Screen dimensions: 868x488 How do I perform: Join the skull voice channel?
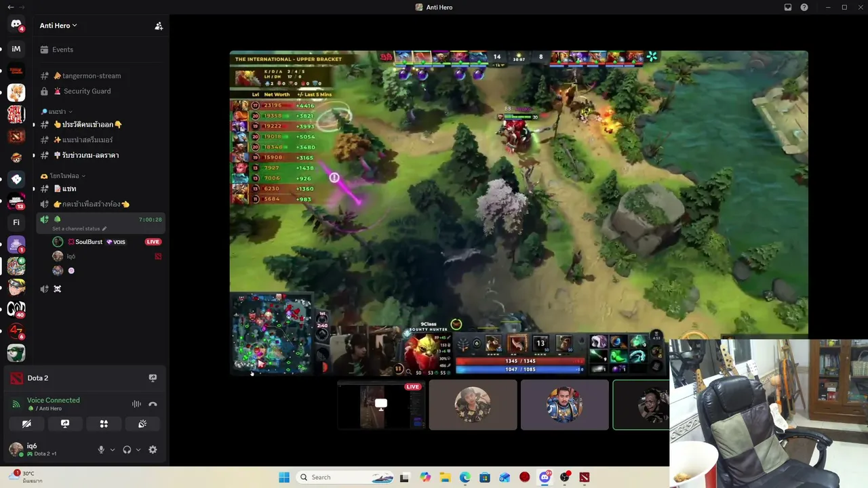tap(100, 289)
